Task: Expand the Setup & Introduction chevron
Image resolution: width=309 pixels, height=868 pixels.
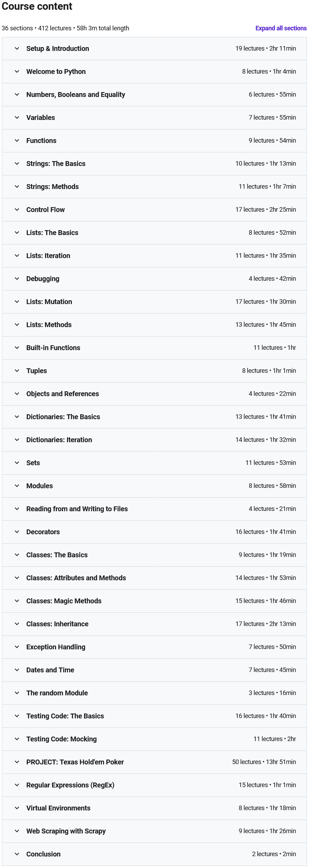Action: [17, 48]
